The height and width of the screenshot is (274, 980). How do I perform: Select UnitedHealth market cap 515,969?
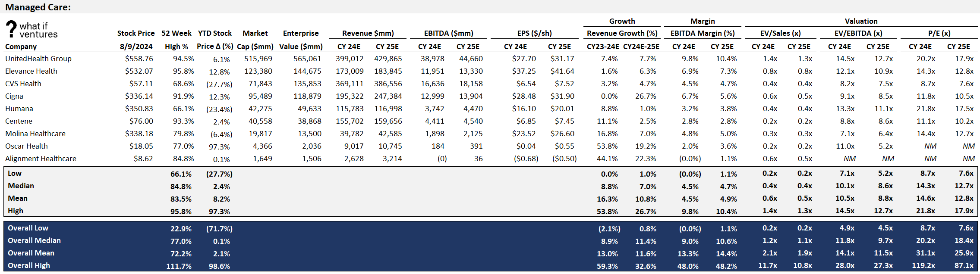point(258,59)
